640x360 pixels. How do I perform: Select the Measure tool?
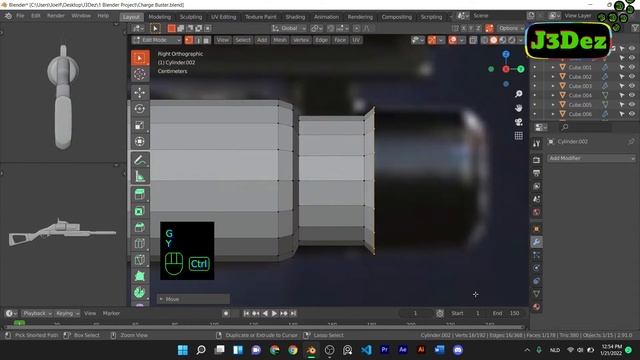pos(140,176)
